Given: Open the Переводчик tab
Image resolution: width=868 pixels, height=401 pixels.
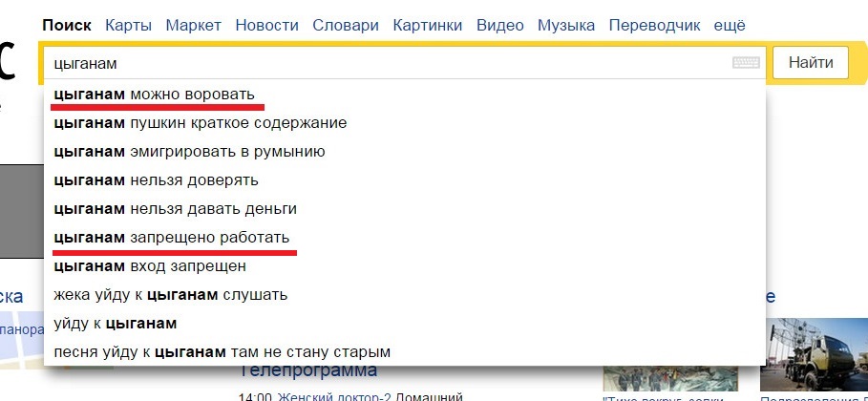Looking at the screenshot, I should click(x=654, y=26).
